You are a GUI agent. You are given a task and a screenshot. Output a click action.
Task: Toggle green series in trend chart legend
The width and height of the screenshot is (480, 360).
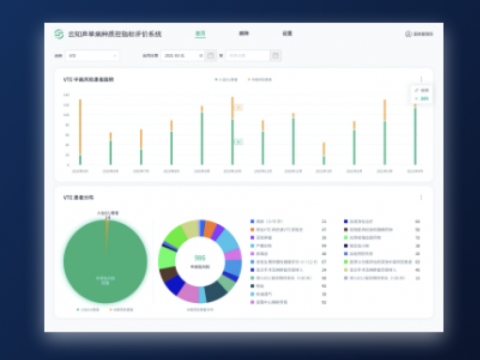point(226,79)
